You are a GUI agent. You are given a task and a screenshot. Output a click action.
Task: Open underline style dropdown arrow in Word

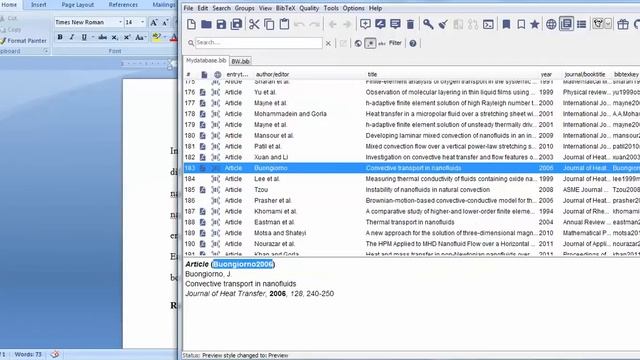[93, 37]
